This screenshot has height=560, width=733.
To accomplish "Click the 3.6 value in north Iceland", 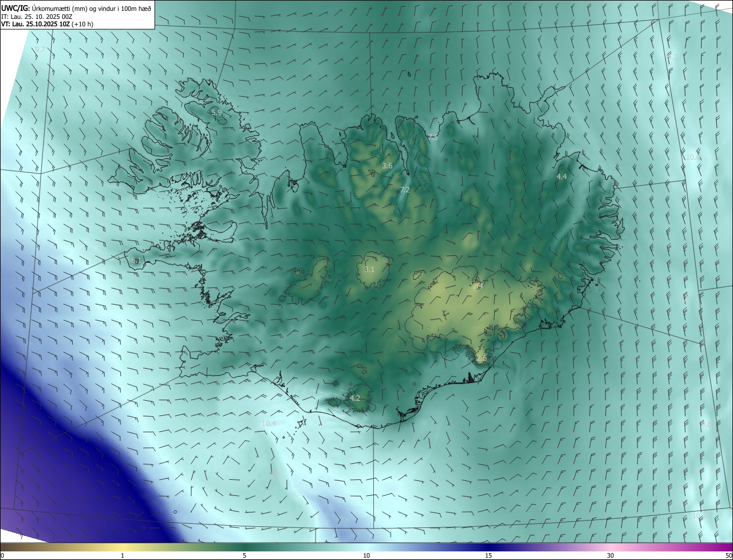I will click(387, 166).
